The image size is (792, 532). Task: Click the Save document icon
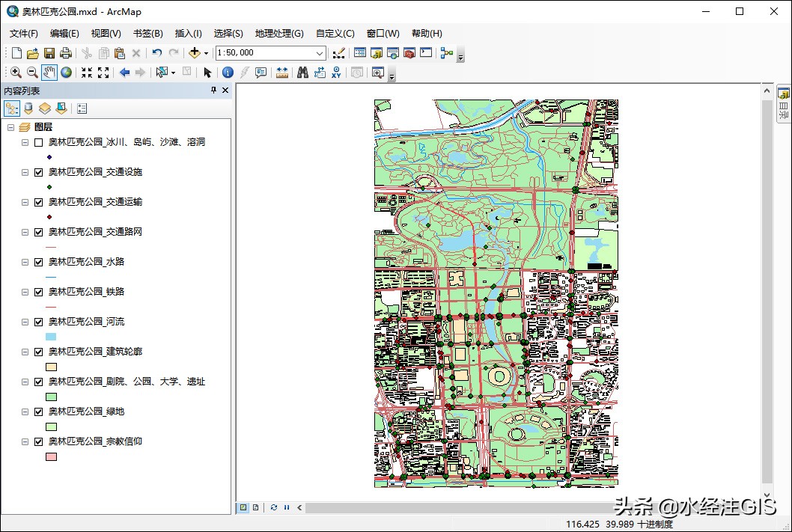(x=49, y=53)
